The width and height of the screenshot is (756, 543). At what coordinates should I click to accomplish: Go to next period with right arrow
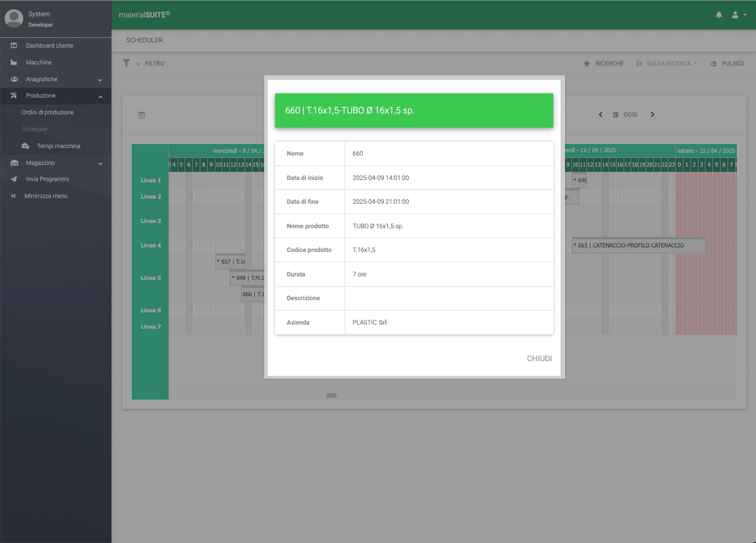click(x=653, y=115)
